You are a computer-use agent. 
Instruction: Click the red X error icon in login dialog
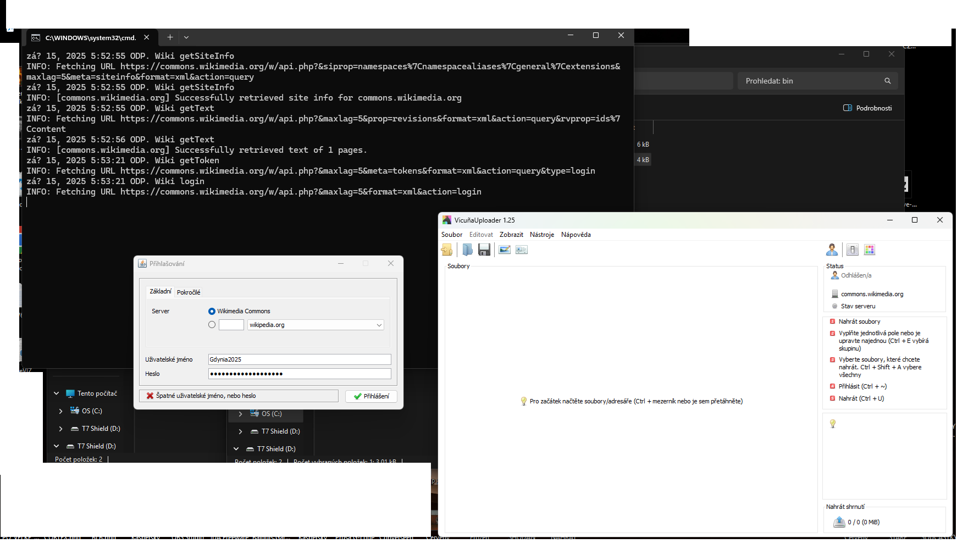(150, 396)
